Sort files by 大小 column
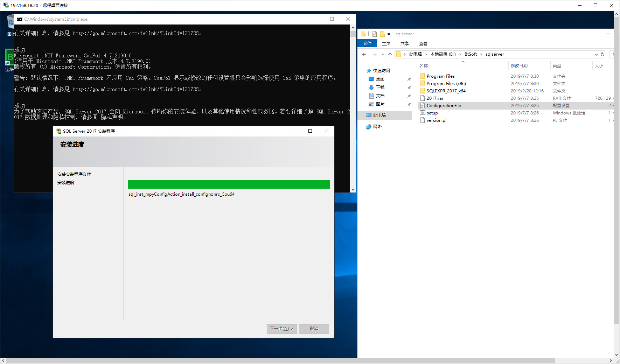620x364 pixels. (x=599, y=66)
